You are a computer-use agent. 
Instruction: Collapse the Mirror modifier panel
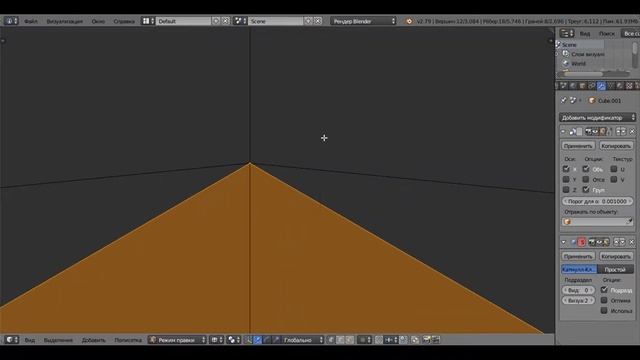(563, 131)
